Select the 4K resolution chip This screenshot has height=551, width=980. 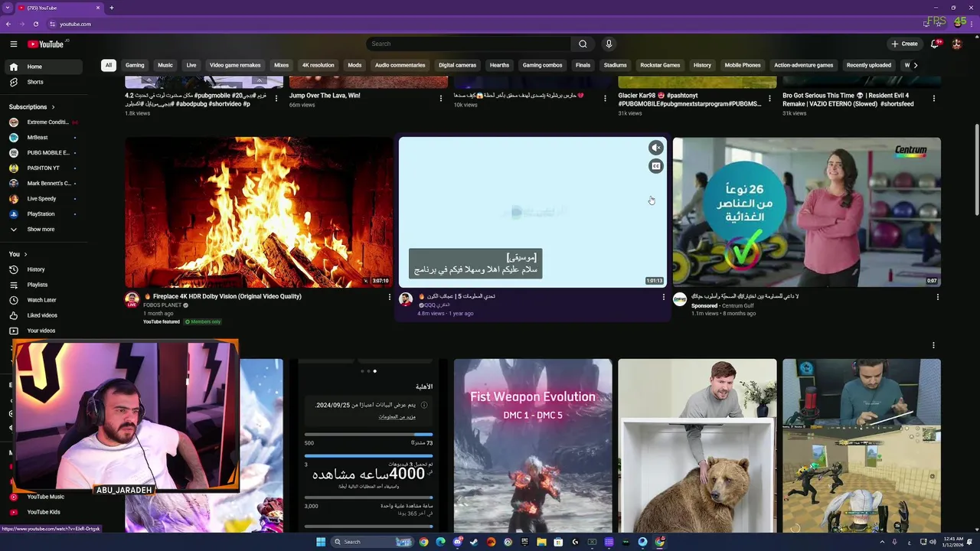(x=318, y=65)
